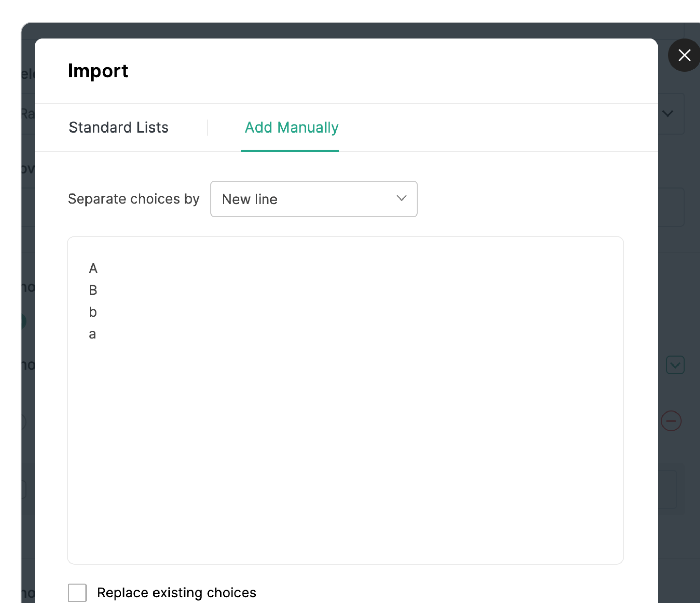Click the chevron icon near the top-right background field
The height and width of the screenshot is (603, 700).
tap(668, 114)
